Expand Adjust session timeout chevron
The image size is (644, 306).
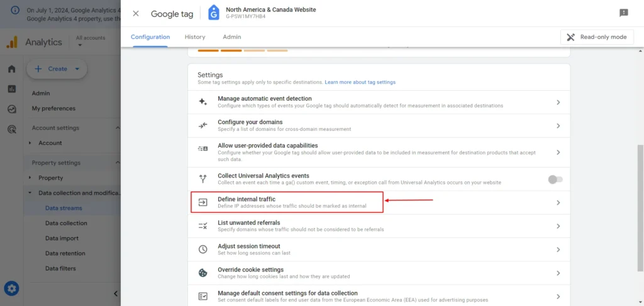558,250
